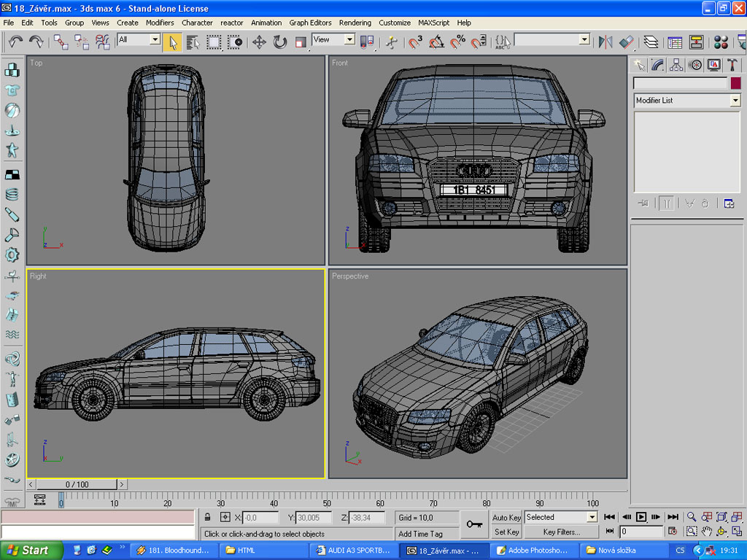Open the Schematic View
The image size is (747, 560).
696,42
